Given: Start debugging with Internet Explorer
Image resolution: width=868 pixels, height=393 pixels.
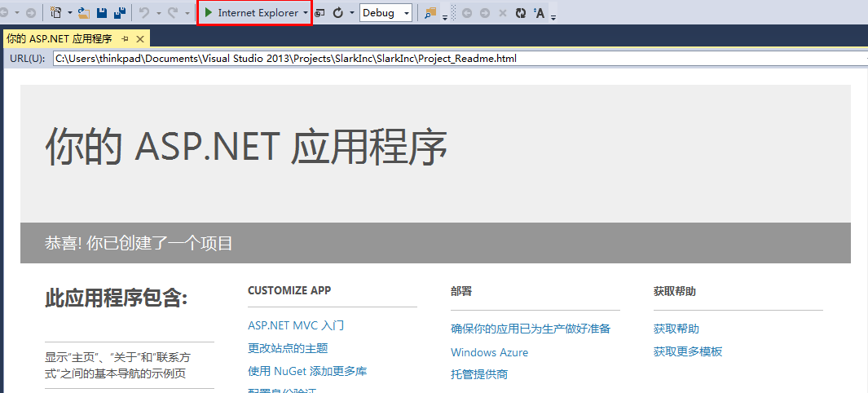Looking at the screenshot, I should click(x=251, y=13).
